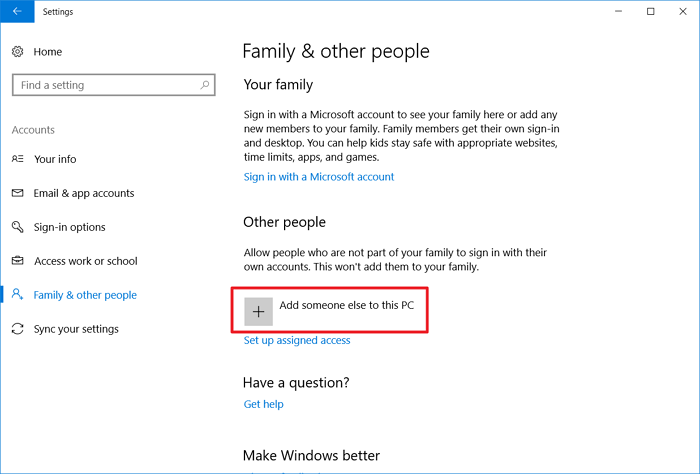Open Sync your settings page
700x474 pixels.
tap(76, 329)
